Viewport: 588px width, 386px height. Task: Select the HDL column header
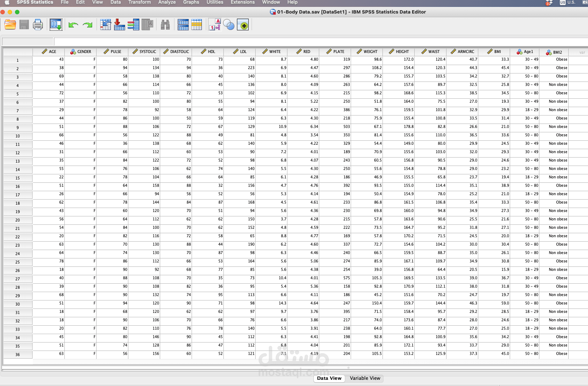[208, 52]
